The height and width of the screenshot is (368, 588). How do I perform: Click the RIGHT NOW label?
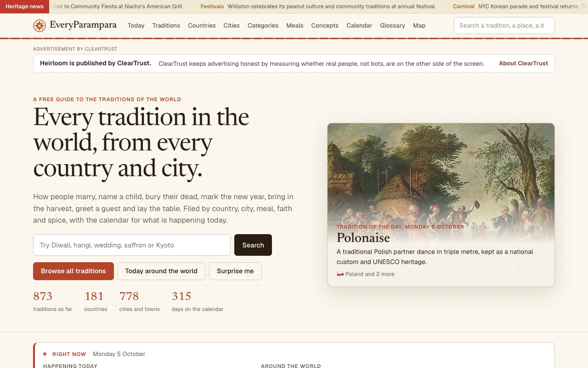[x=69, y=354]
